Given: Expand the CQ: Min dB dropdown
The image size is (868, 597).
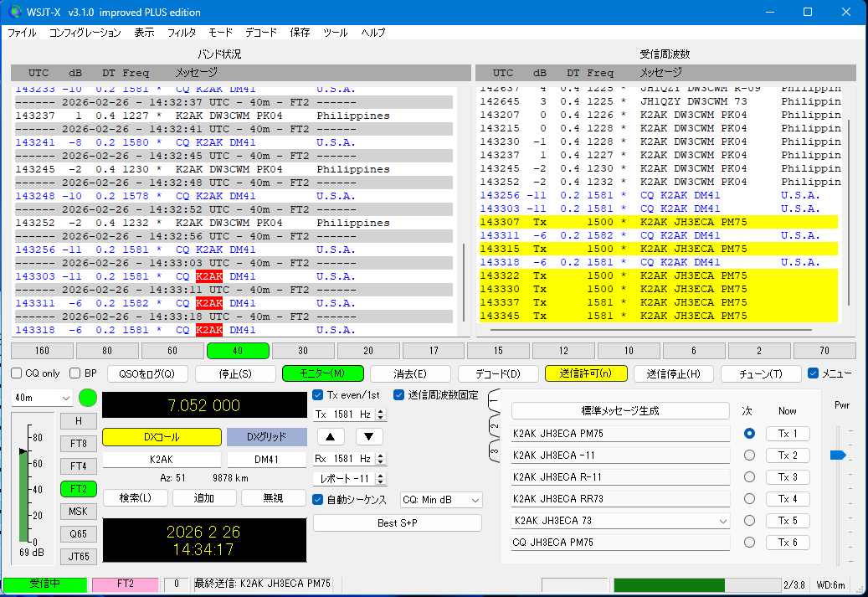Looking at the screenshot, I should (442, 500).
